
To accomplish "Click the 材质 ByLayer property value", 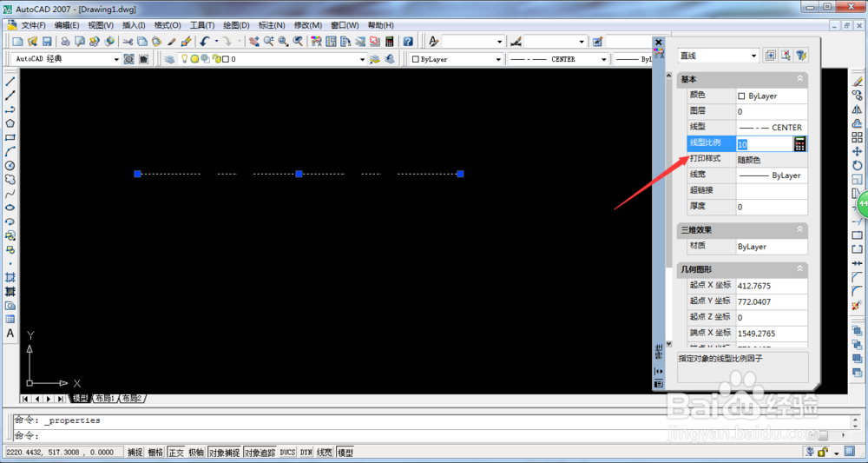I will (772, 247).
